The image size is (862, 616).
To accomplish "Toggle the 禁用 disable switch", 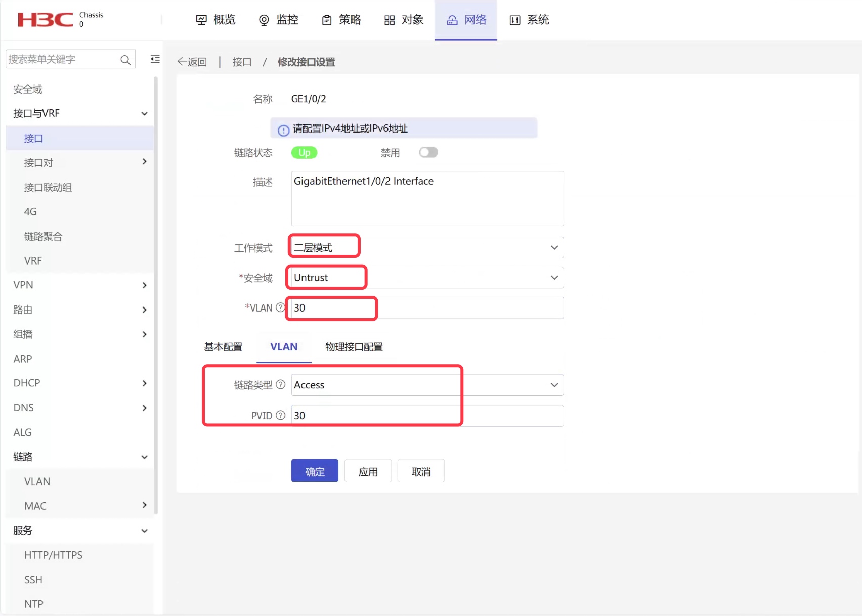I will (428, 152).
